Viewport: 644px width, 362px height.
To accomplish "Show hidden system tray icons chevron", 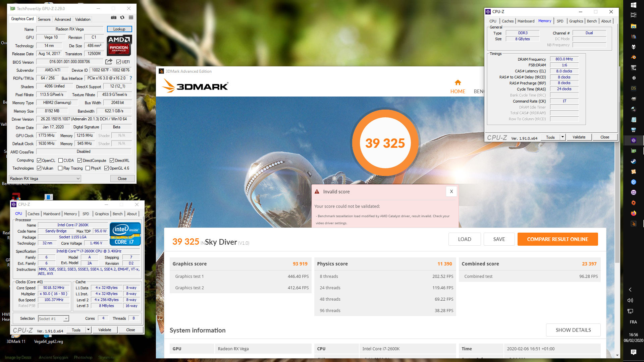I will click(630, 290).
